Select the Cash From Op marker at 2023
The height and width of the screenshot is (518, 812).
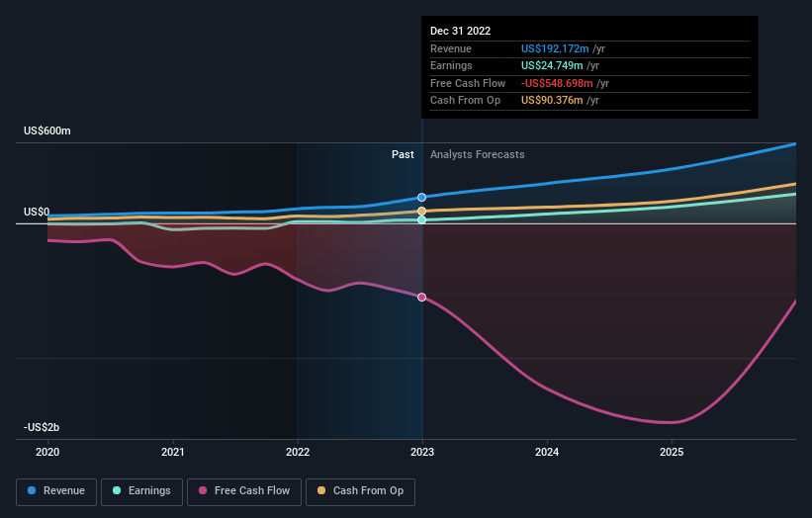(422, 212)
